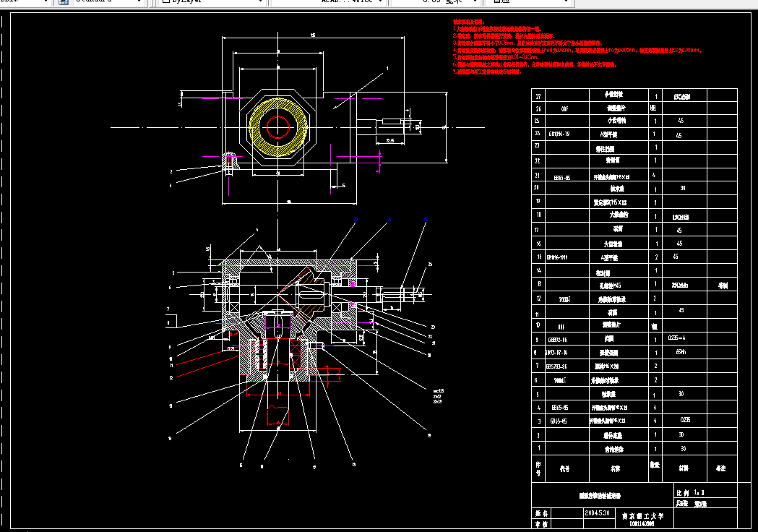Click the material 45 cell in row 25
This screenshot has width=758, height=532.
(684, 121)
